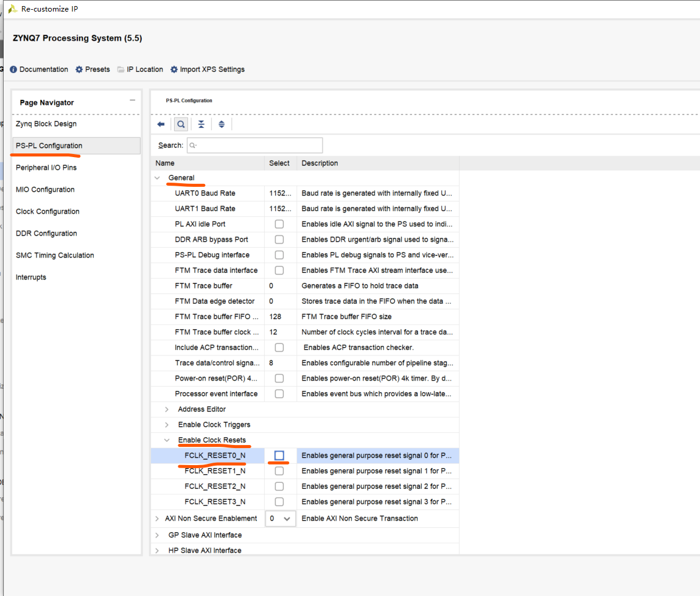Expand the Address Editor tree node
This screenshot has width=700, height=596.
tap(167, 409)
